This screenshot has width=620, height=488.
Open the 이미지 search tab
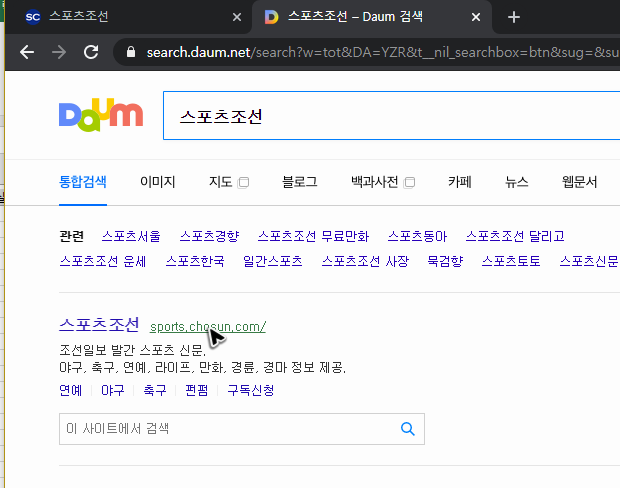click(x=157, y=182)
